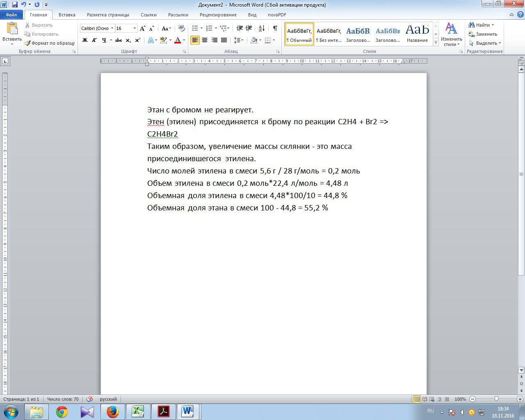This screenshot has height=420, width=525.
Task: Select the Заголовок 1 style
Action: pyautogui.click(x=358, y=34)
